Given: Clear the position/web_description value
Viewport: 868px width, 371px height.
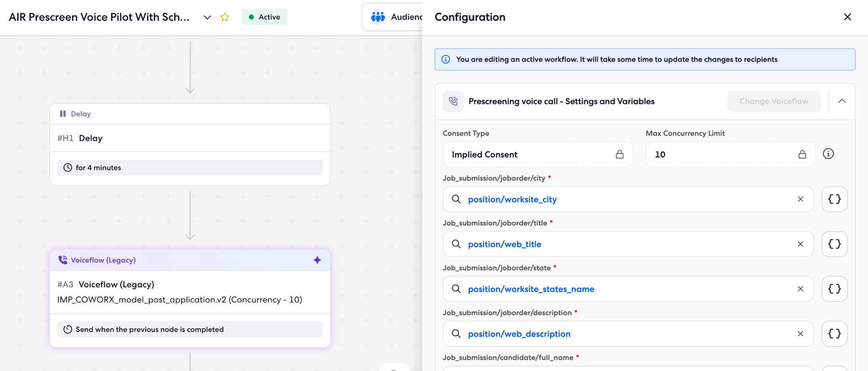Looking at the screenshot, I should (801, 334).
